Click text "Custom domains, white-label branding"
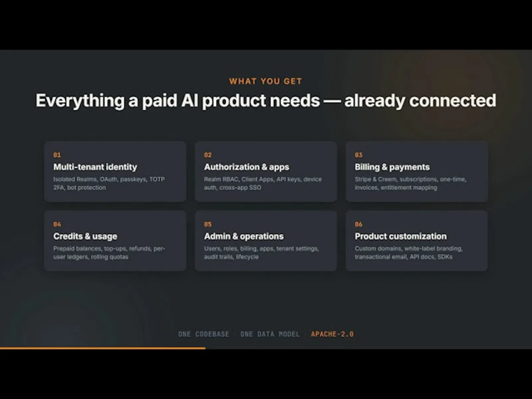Screen dimensions: 532x399 408,249
